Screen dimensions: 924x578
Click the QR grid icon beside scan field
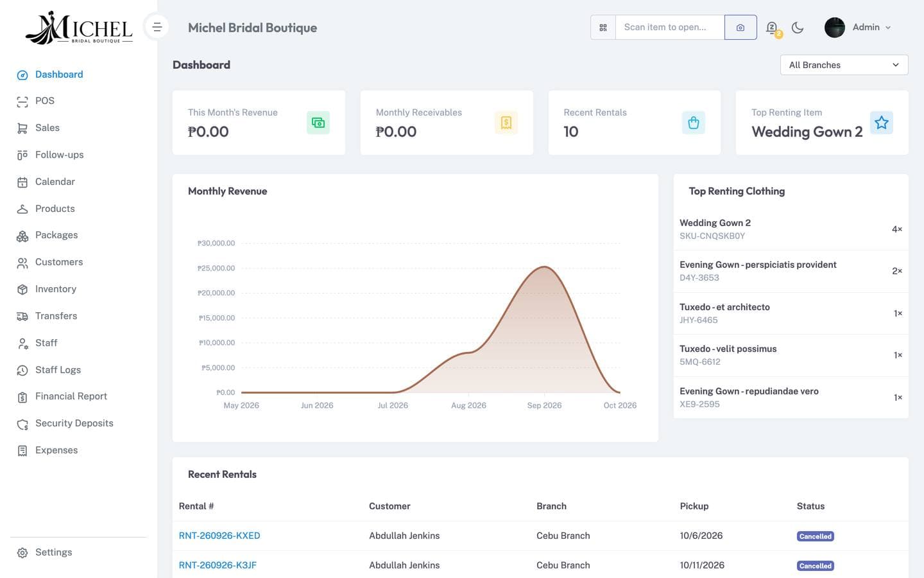click(x=603, y=28)
